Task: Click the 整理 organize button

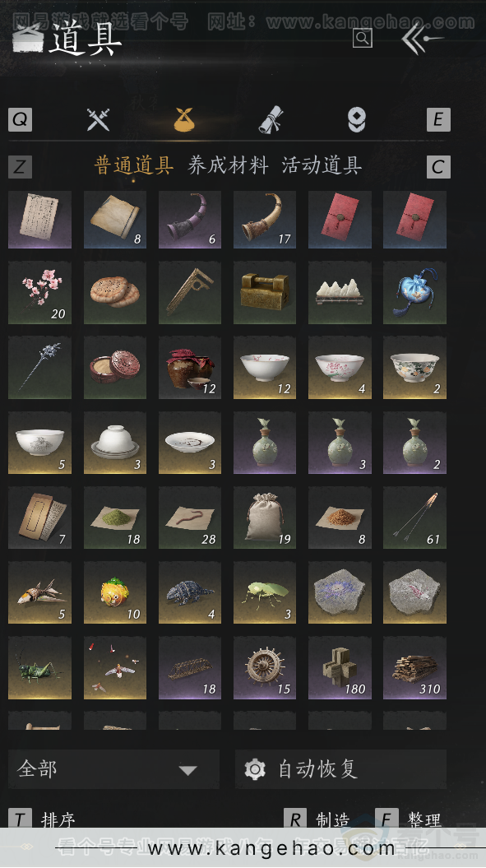Action: click(424, 819)
